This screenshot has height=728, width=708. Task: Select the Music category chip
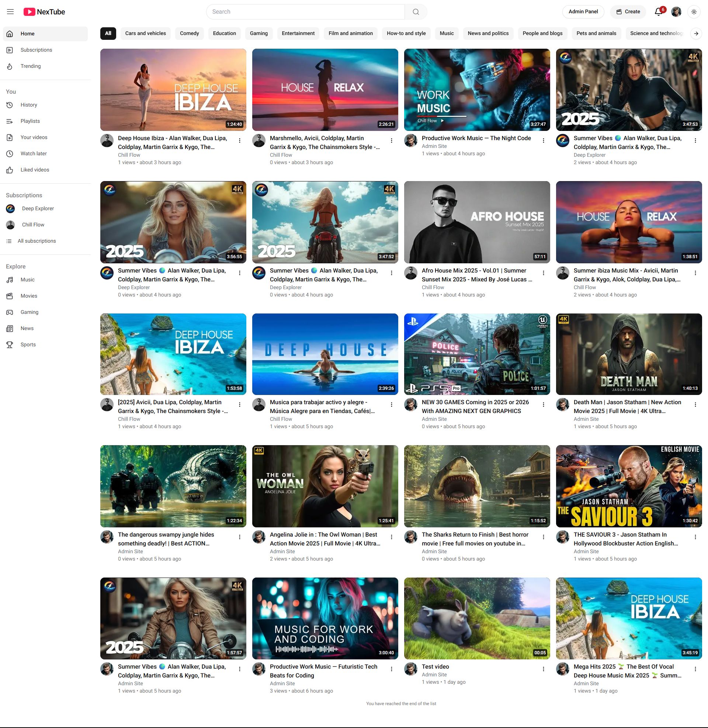(446, 33)
